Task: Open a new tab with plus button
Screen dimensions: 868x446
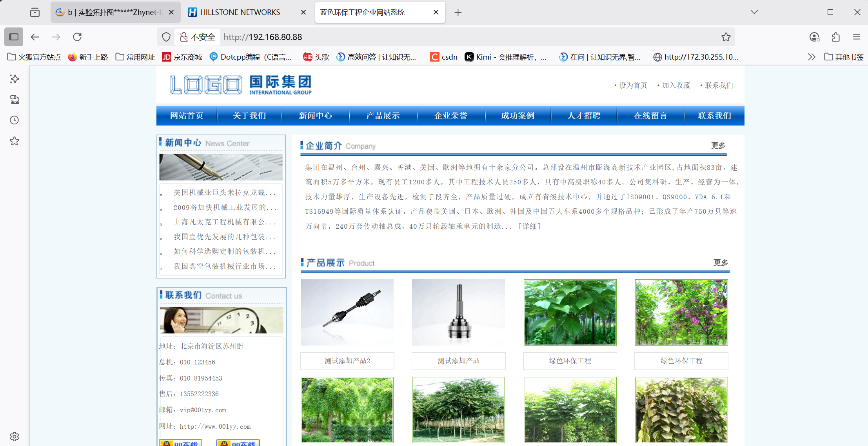Action: [458, 13]
